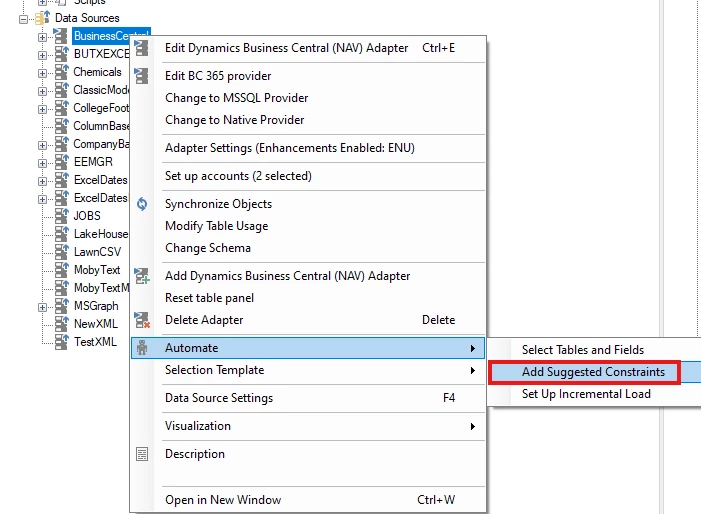
Task: Expand the MSGraph tree node
Action: click(x=42, y=307)
